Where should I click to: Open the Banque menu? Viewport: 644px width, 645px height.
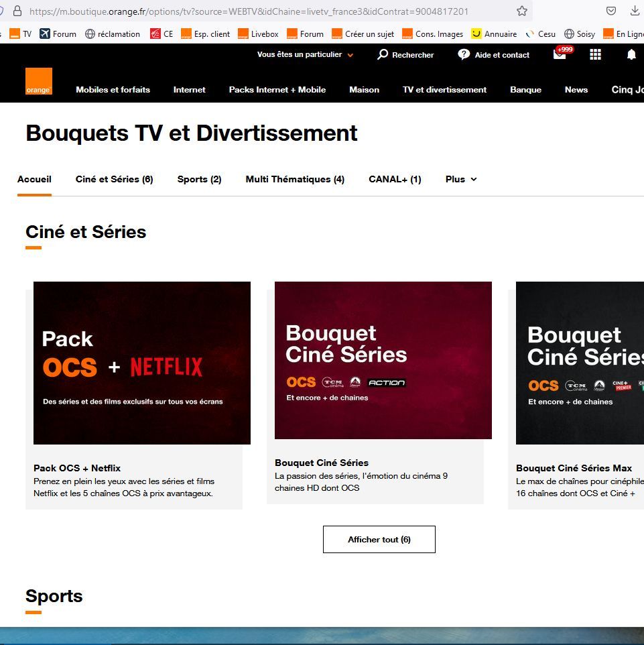click(525, 90)
